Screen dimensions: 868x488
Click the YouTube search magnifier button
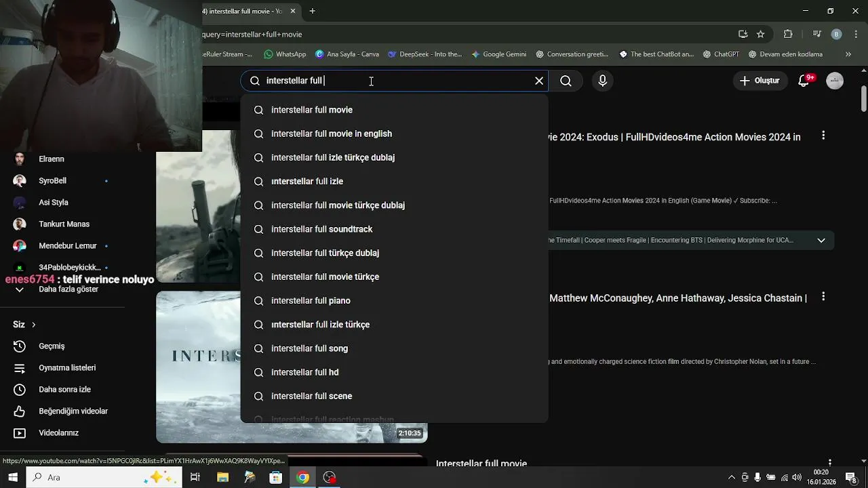[566, 81]
